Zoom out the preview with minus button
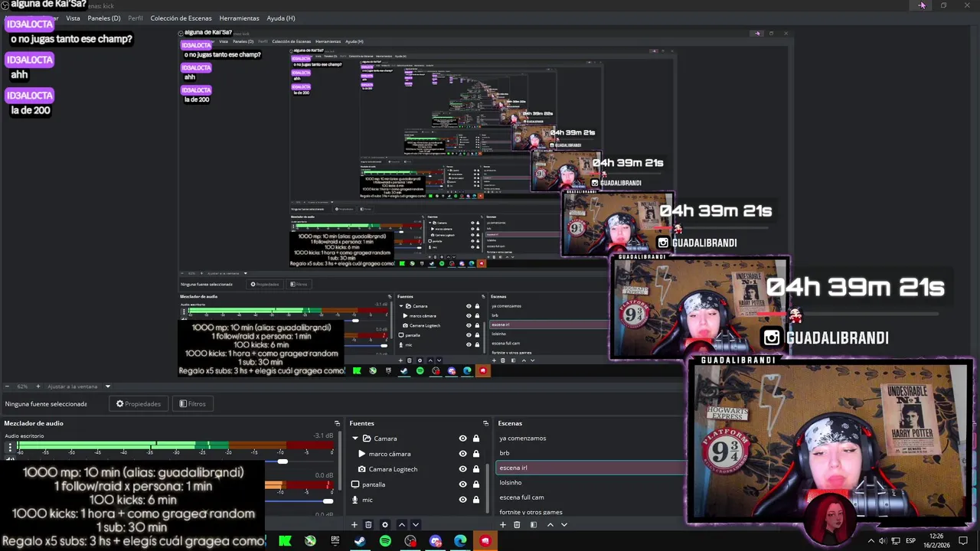This screenshot has height=551, width=980. 7,386
